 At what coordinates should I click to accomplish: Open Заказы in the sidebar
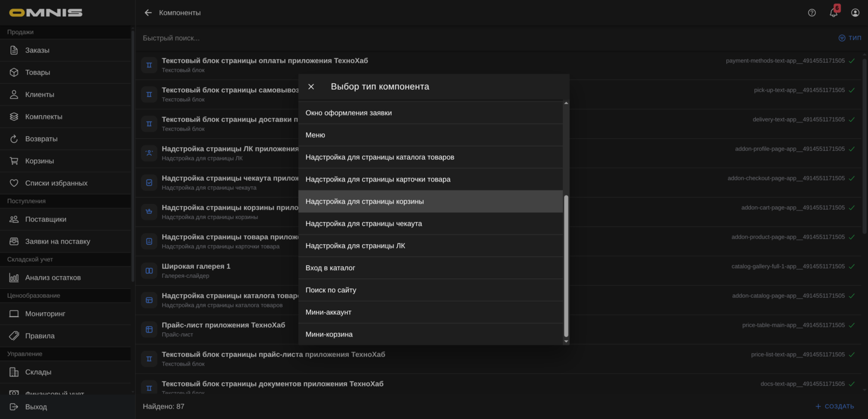click(x=37, y=50)
